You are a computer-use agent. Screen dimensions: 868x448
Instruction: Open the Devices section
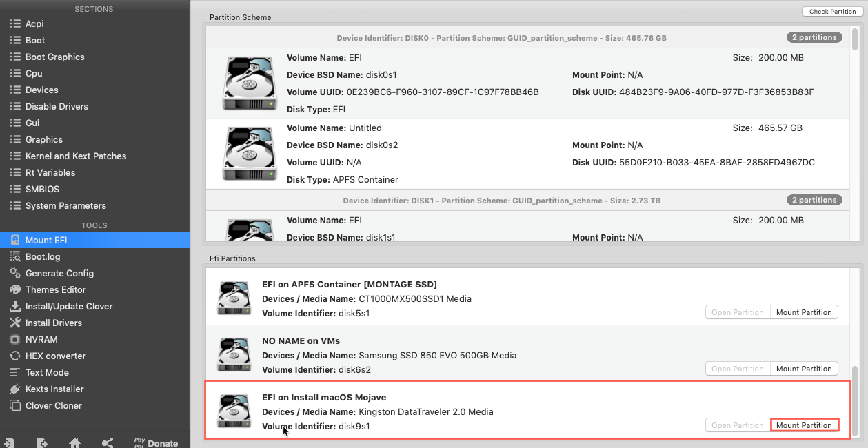(94, 90)
